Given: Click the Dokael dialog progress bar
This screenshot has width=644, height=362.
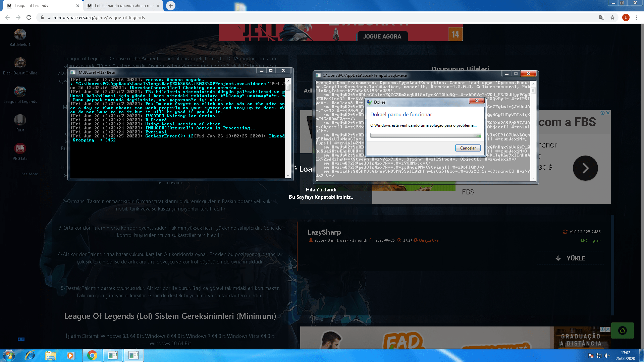Looking at the screenshot, I should click(425, 135).
